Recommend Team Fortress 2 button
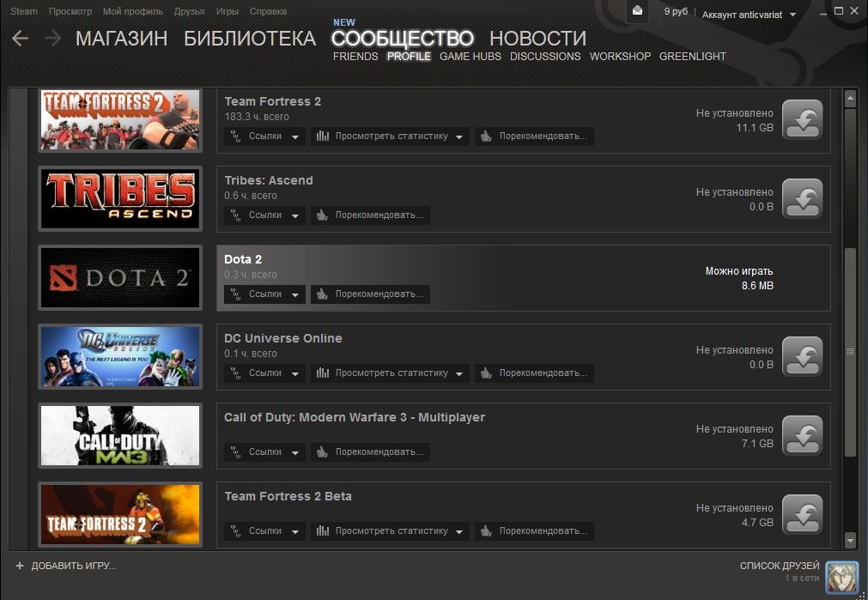This screenshot has width=868, height=600. 534,136
